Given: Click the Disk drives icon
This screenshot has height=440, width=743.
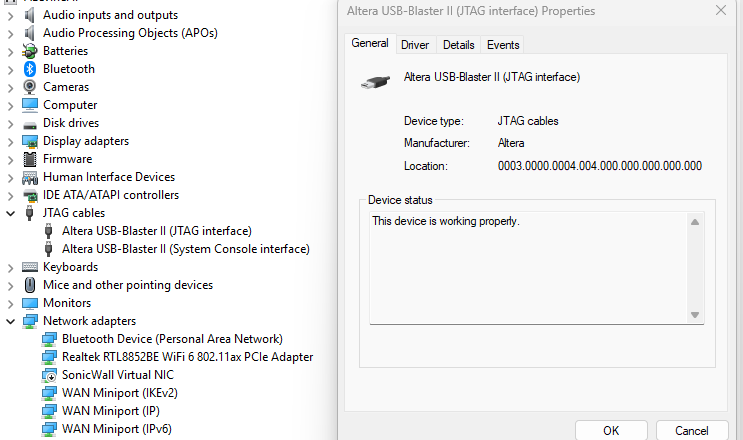Looking at the screenshot, I should (x=30, y=123).
